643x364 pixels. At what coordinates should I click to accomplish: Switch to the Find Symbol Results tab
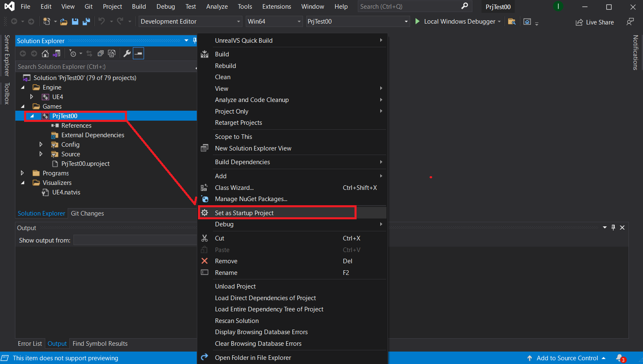tap(100, 344)
